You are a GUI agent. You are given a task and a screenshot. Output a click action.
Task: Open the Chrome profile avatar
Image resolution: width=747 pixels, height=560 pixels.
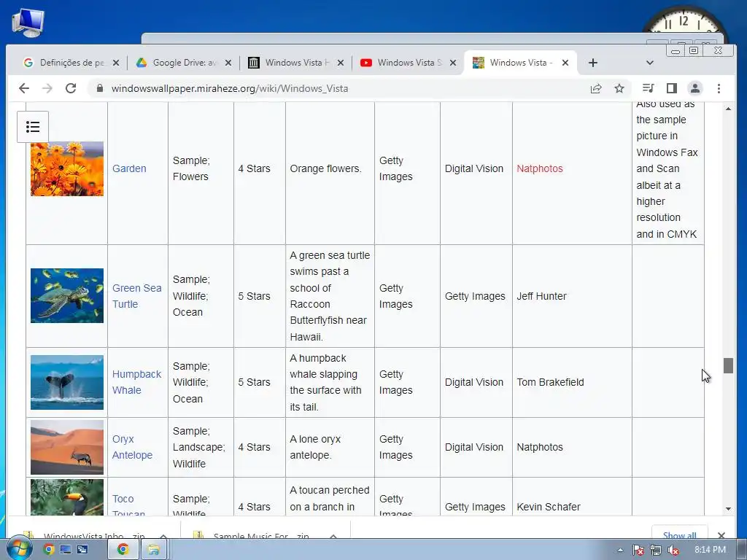point(695,88)
